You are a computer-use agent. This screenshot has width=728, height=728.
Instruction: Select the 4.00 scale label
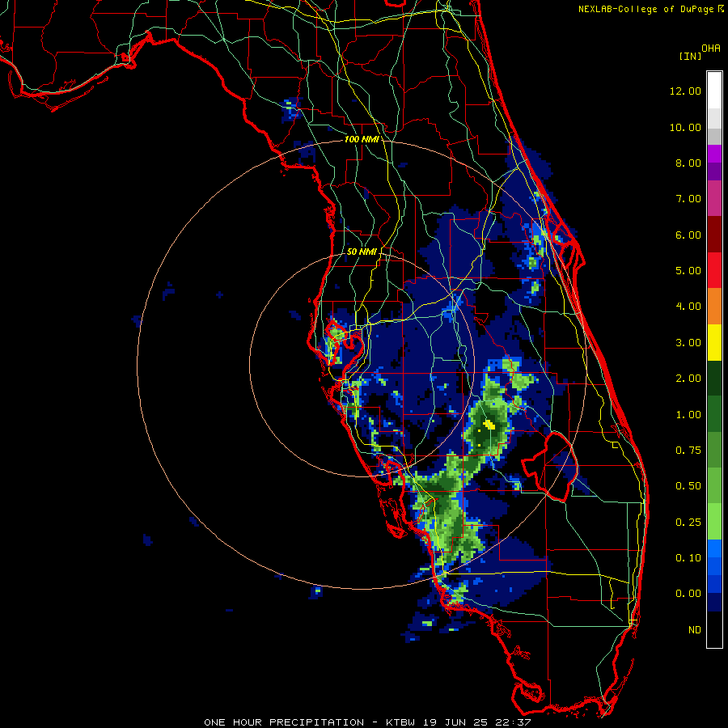(688, 307)
